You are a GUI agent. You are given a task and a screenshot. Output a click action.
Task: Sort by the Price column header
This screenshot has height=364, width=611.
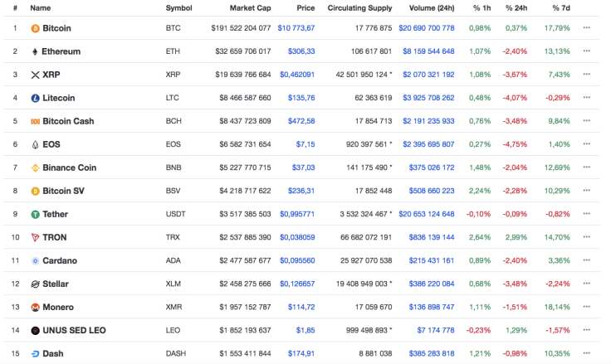305,7
